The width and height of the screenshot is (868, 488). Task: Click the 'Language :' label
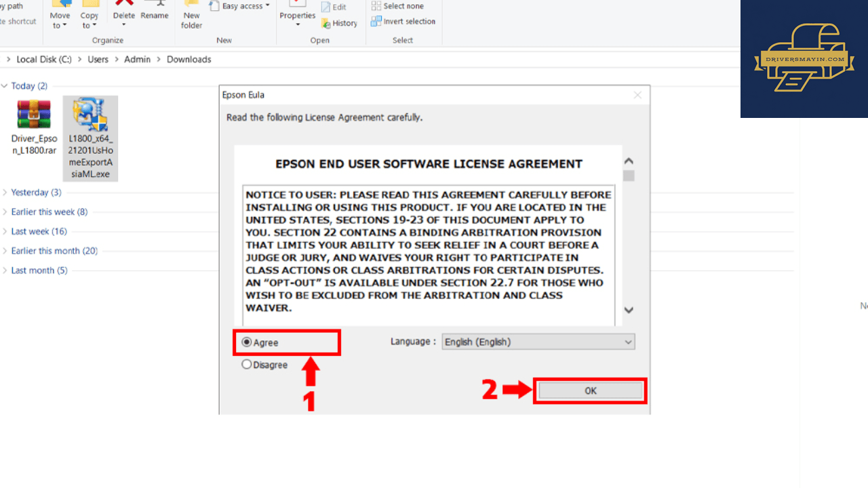[x=414, y=342]
